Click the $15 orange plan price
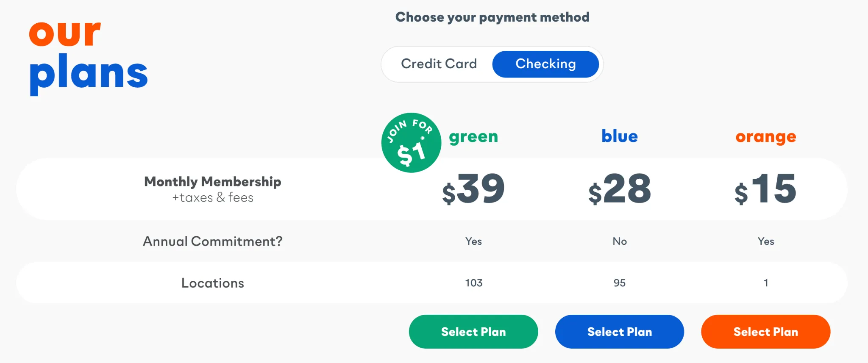Image resolution: width=868 pixels, height=363 pixels. [x=765, y=189]
